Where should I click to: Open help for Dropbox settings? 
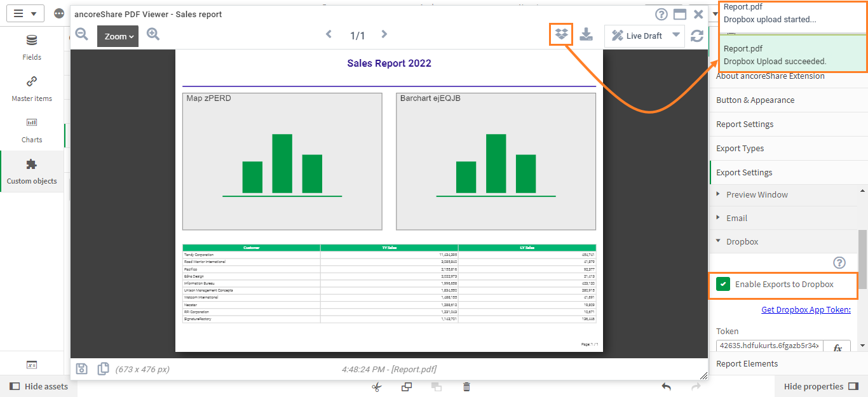point(839,262)
